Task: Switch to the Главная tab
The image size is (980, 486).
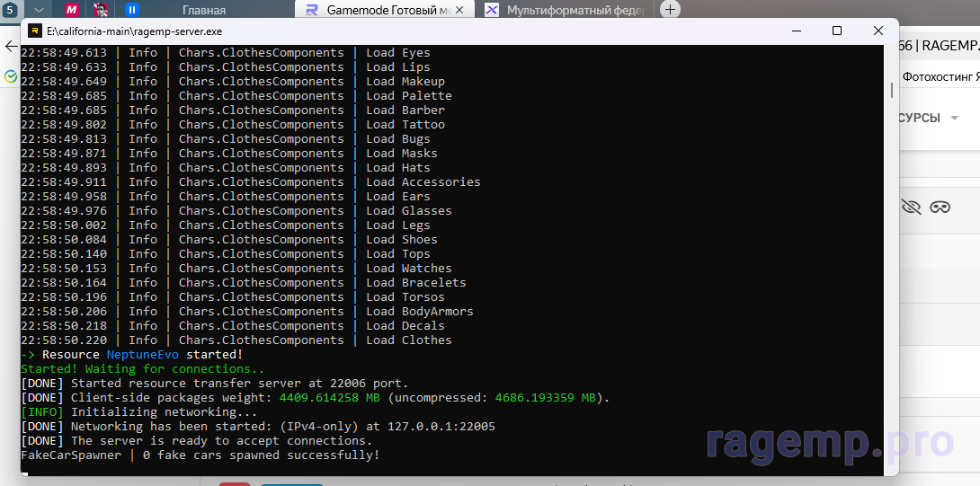Action: click(x=203, y=10)
